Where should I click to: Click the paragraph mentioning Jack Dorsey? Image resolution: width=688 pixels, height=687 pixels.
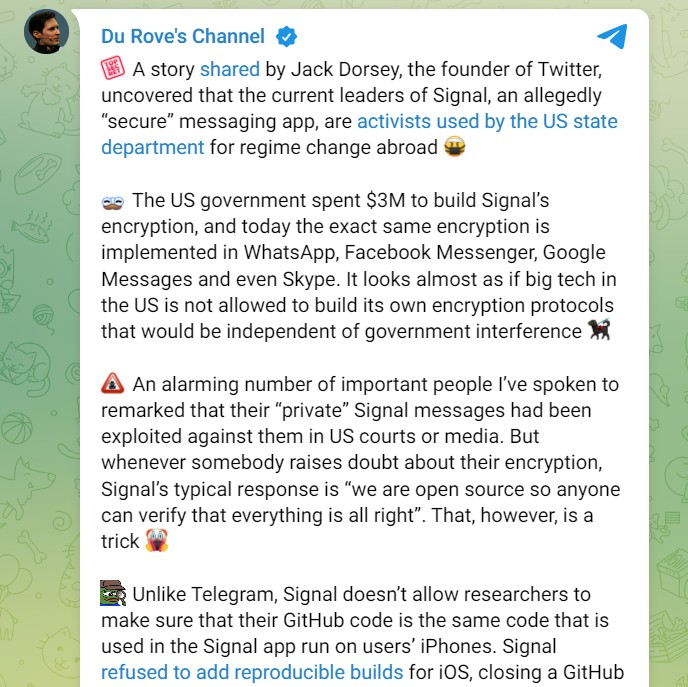pyautogui.click(x=360, y=96)
